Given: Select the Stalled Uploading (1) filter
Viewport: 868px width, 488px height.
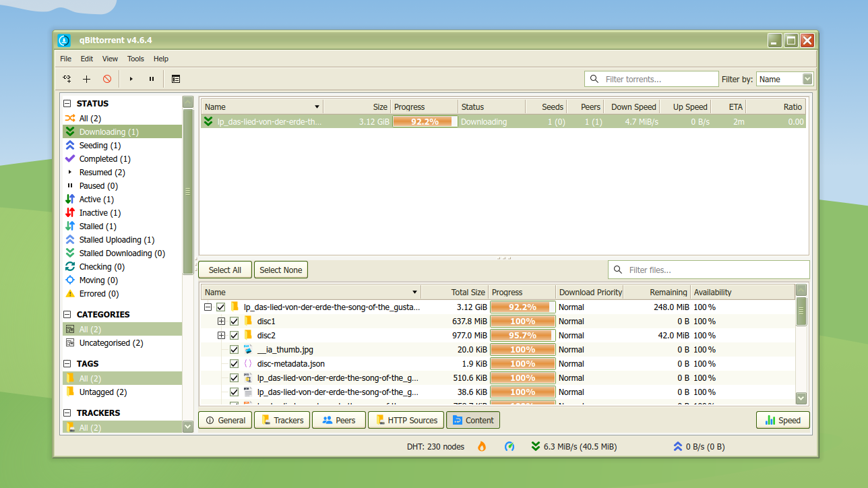Looking at the screenshot, I should coord(122,240).
